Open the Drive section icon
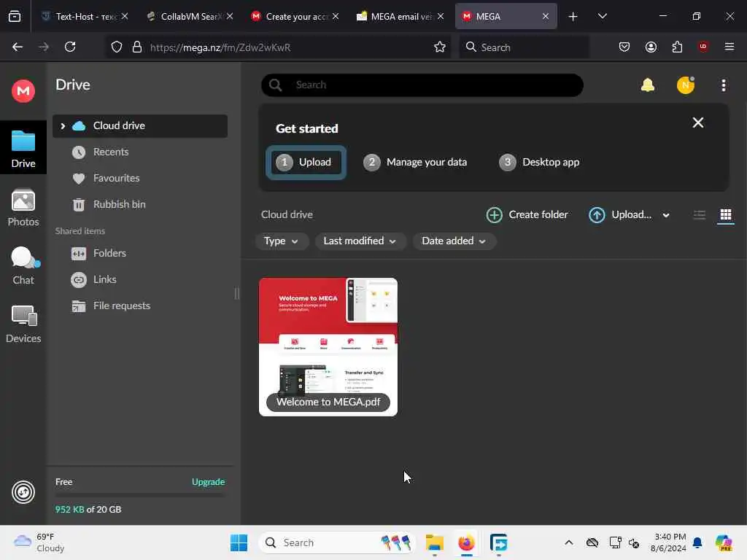Screen dimensions: 747x560 23,149
